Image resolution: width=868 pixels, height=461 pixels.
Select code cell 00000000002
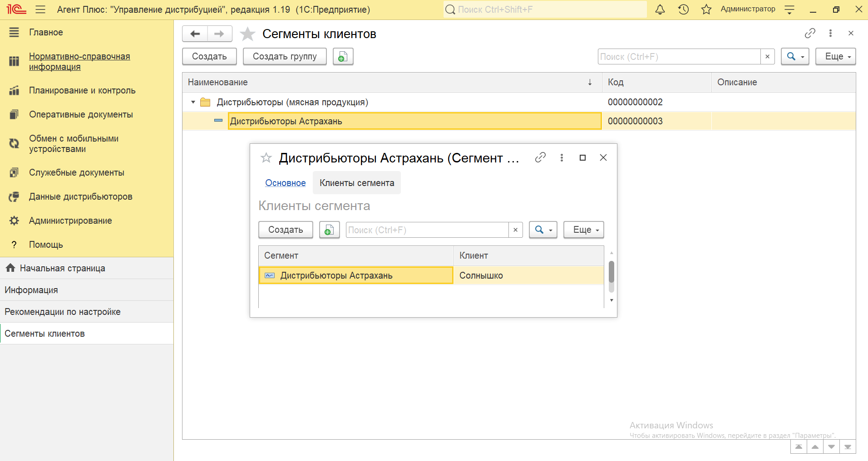656,102
